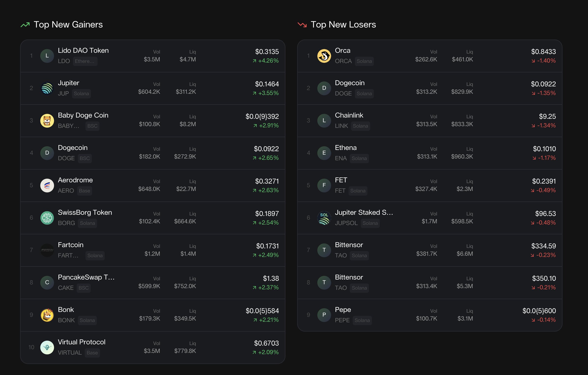
Task: Click the Base chain tag on AERO
Action: [84, 191]
